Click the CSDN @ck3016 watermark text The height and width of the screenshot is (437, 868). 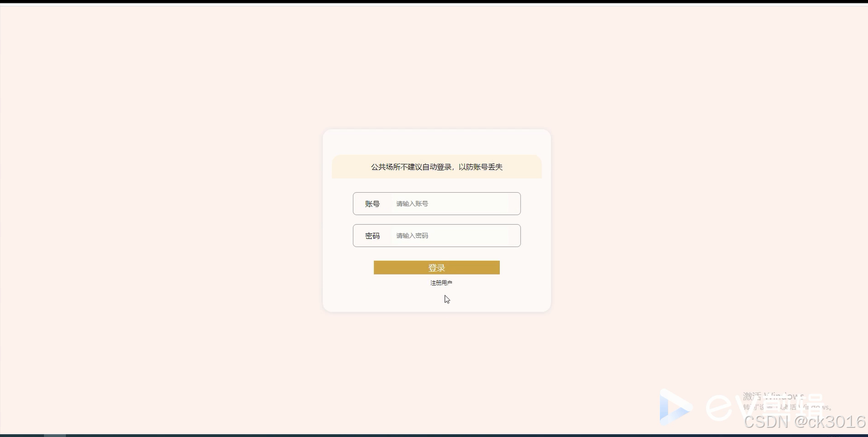(804, 421)
